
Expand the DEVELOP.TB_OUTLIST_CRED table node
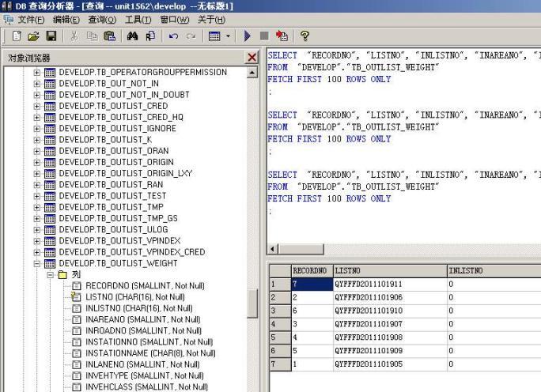pos(37,105)
